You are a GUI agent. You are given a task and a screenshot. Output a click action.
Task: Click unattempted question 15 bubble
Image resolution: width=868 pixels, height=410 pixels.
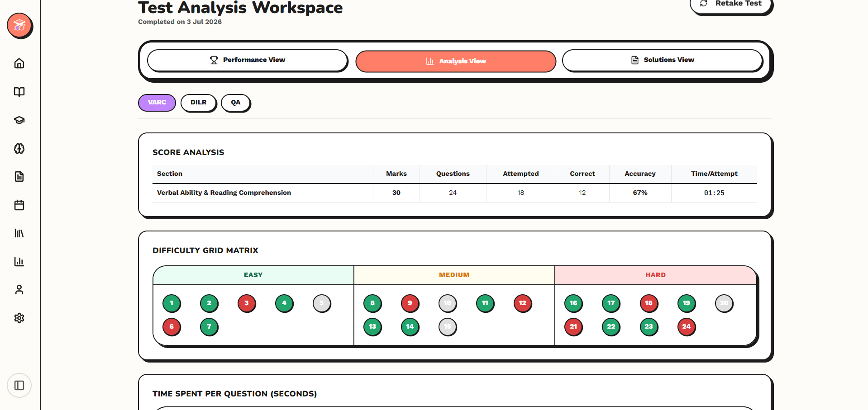click(448, 327)
